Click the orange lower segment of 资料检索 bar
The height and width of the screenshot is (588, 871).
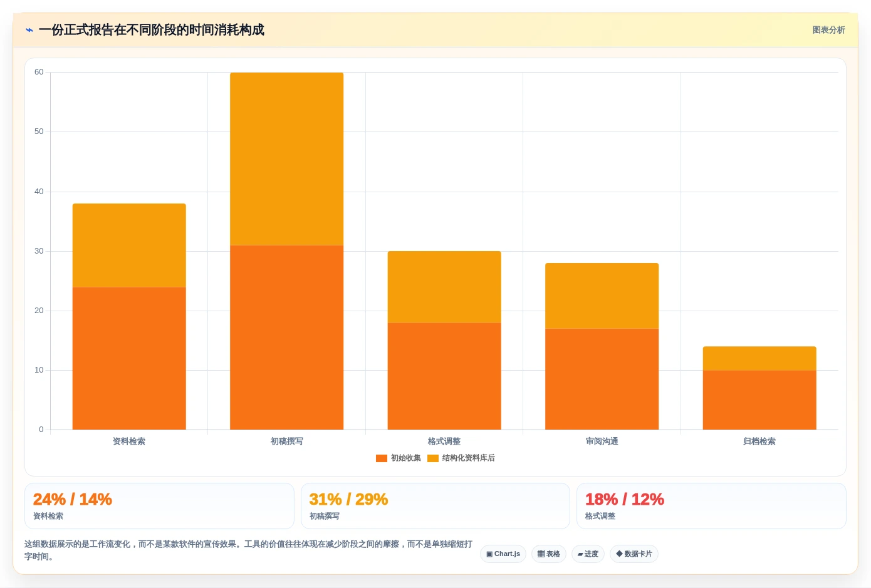pyautogui.click(x=129, y=358)
